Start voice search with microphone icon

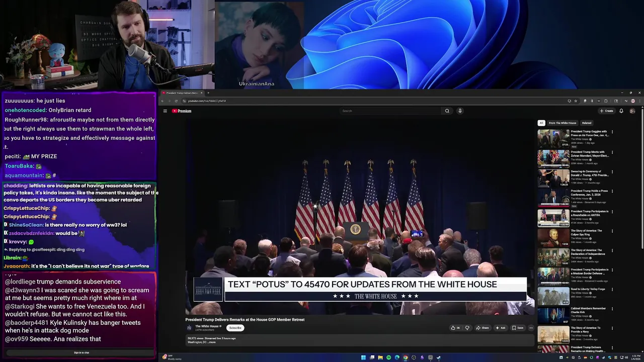point(460,111)
